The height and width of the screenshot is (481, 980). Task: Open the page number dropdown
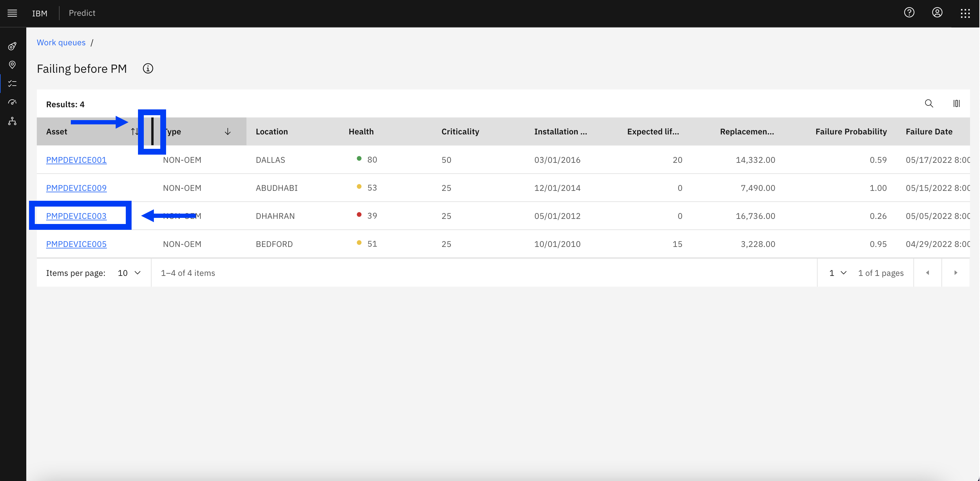[837, 273]
